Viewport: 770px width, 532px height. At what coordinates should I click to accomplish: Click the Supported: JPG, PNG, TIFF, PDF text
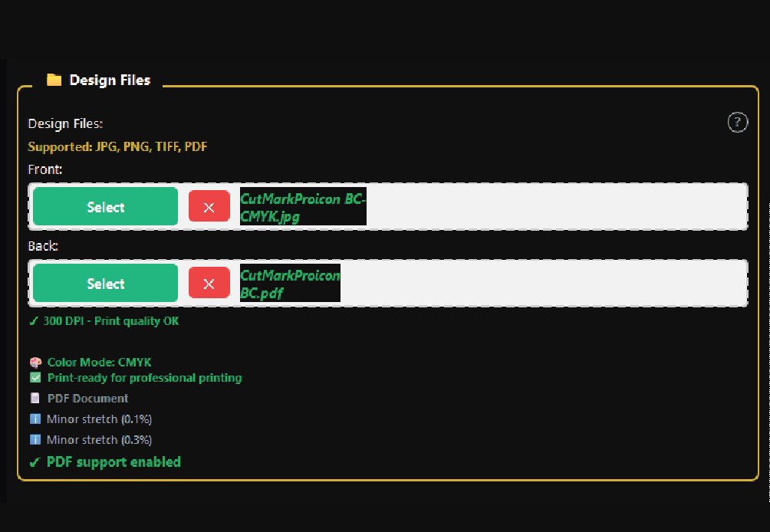[117, 146]
